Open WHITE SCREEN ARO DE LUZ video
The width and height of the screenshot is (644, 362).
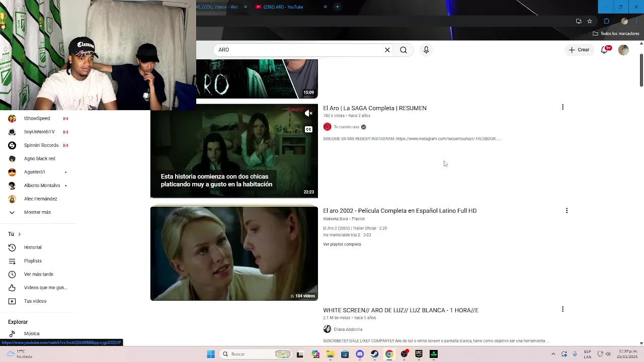pyautogui.click(x=400, y=310)
